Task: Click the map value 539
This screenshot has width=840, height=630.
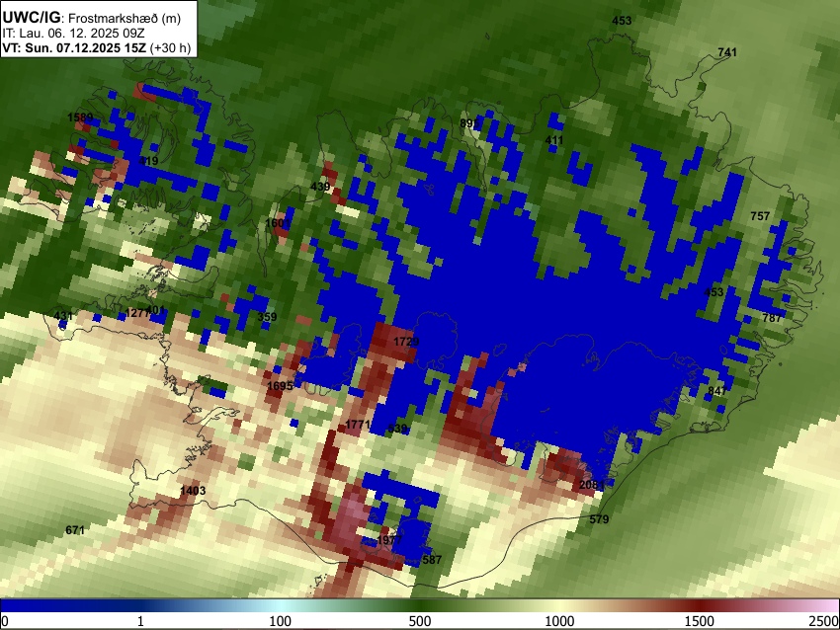Action: pyautogui.click(x=397, y=429)
